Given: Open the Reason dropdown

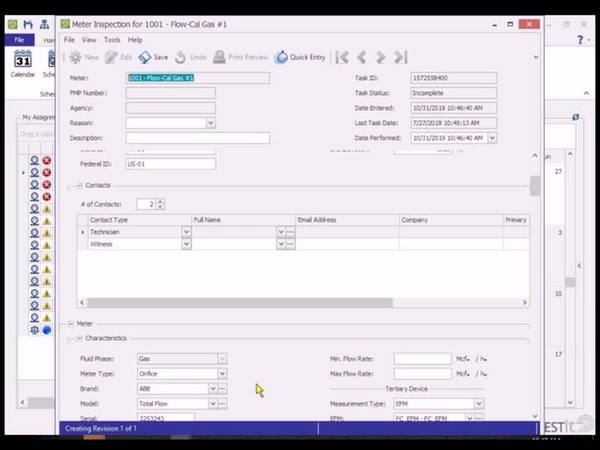Looking at the screenshot, I should (x=210, y=123).
